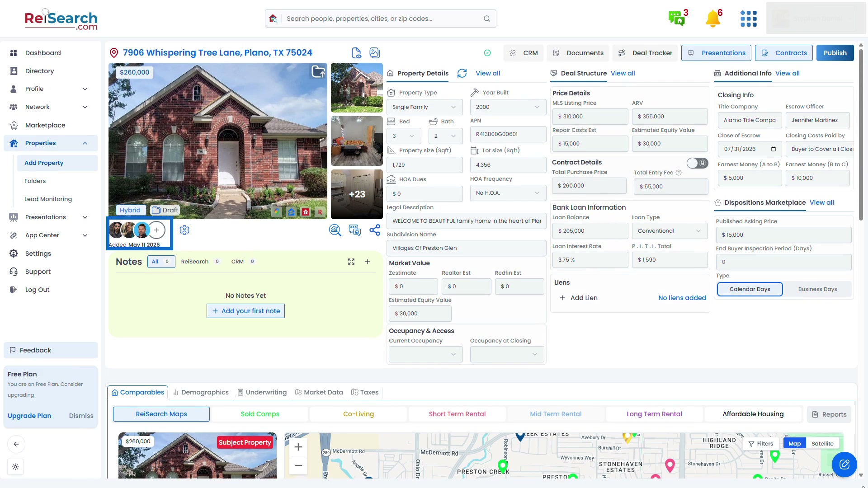This screenshot has width=868, height=488.
Task: Click the red R listing source icon on photo
Action: tap(320, 211)
